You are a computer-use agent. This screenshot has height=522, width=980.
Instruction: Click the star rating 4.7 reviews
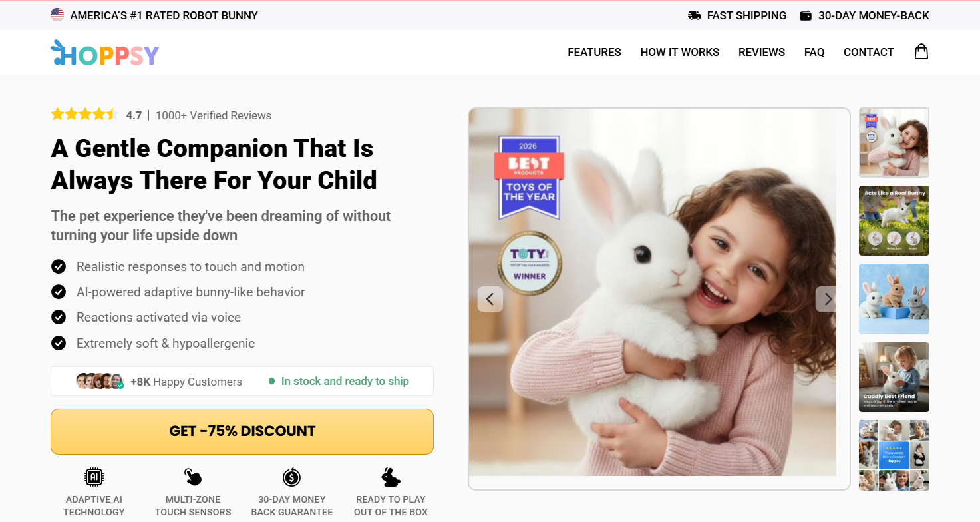point(161,115)
